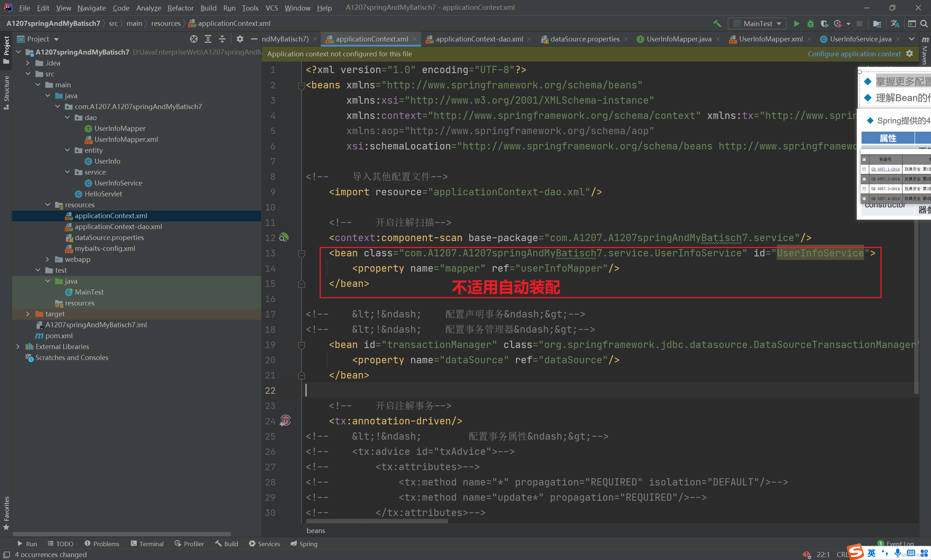Open banner settings gear icon
This screenshot has width=931, height=560.
point(910,53)
